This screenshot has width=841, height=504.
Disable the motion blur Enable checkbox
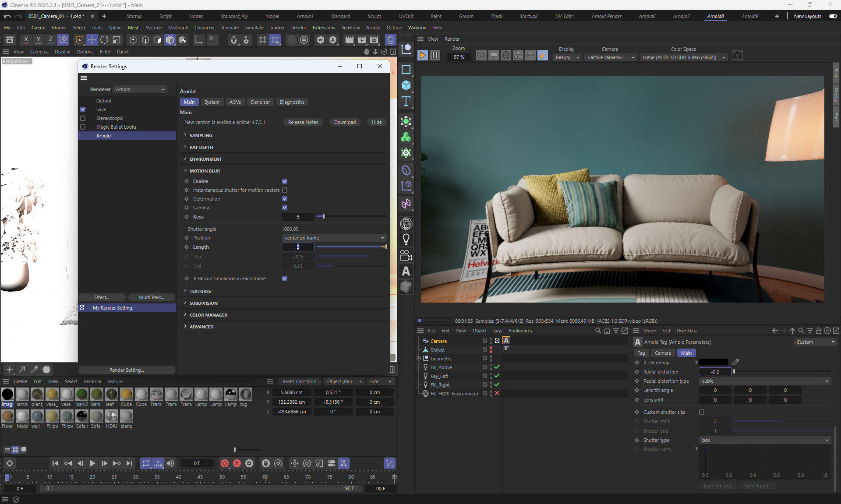click(285, 181)
